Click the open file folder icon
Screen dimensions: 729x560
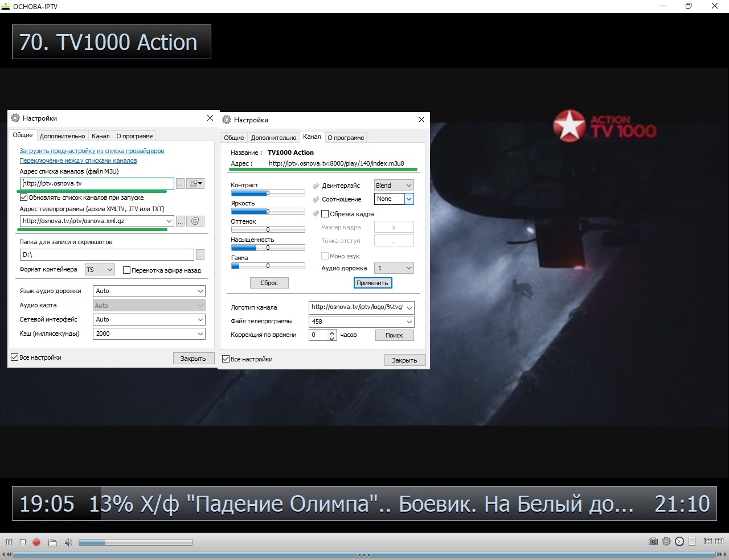(x=52, y=542)
